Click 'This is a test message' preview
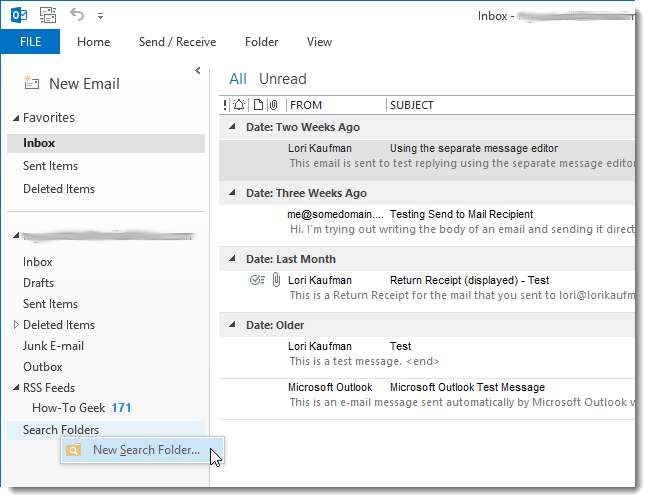The image size is (650, 502). click(x=364, y=361)
